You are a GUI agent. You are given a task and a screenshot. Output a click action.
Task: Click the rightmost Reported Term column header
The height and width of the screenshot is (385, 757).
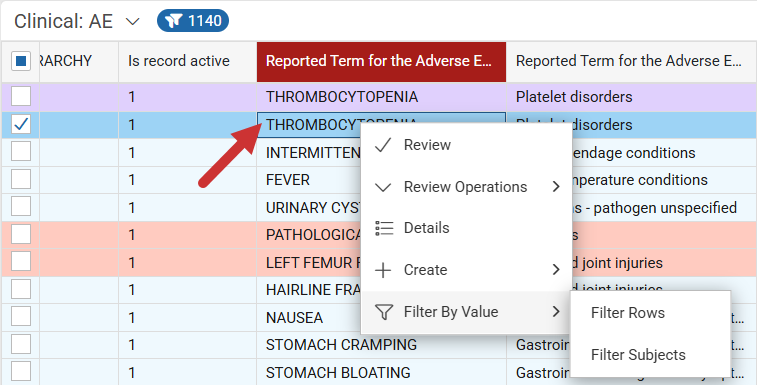pyautogui.click(x=631, y=61)
